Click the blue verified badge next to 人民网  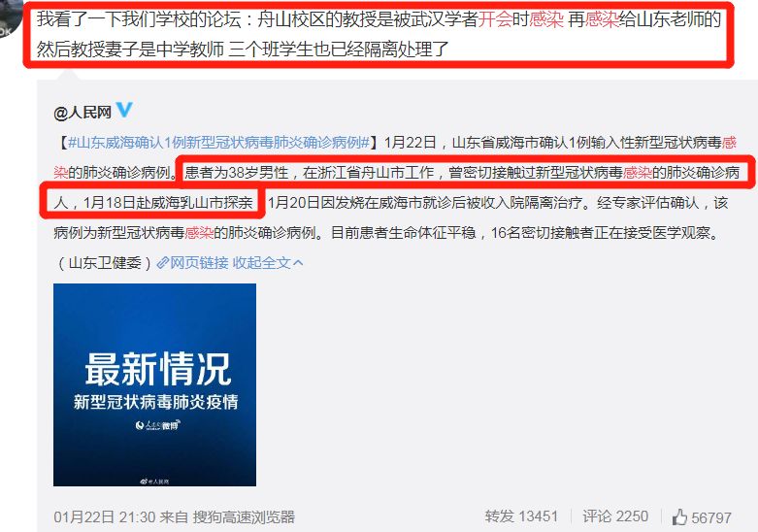click(x=124, y=110)
